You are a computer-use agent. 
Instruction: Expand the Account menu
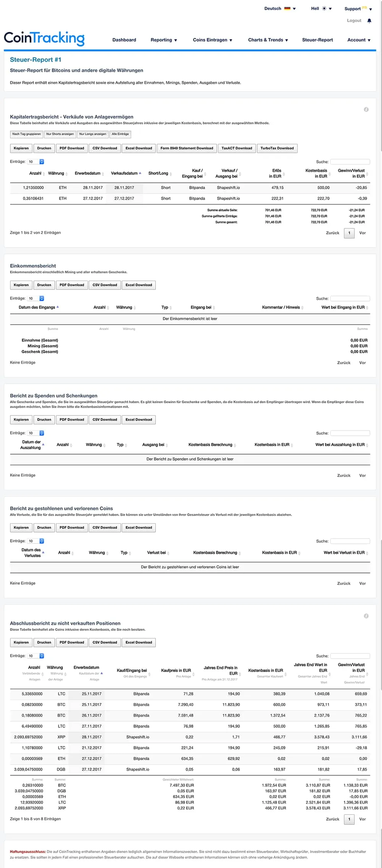[359, 40]
